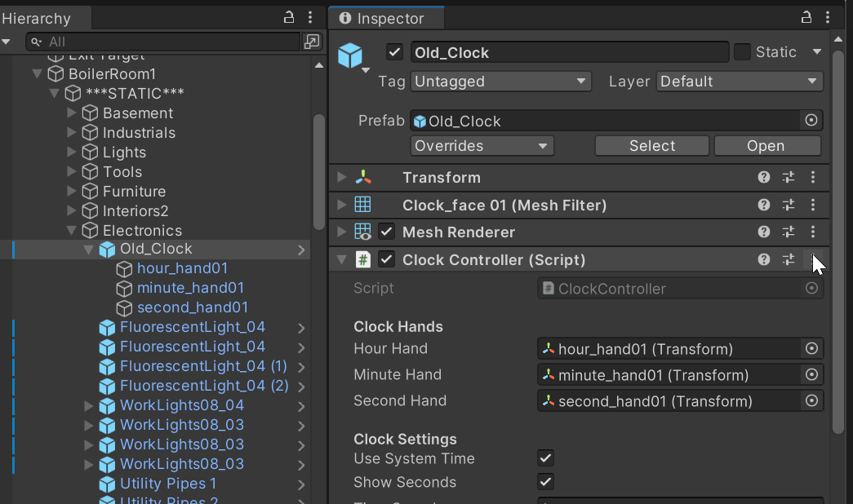This screenshot has width=853, height=504.
Task: Pick object for the Prefab field
Action: (811, 120)
